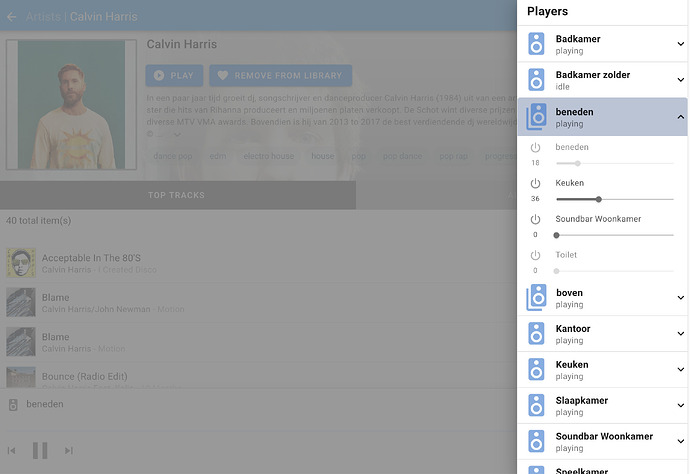
Task: Expand the Badkamer zolder player chevron
Action: 680,80
